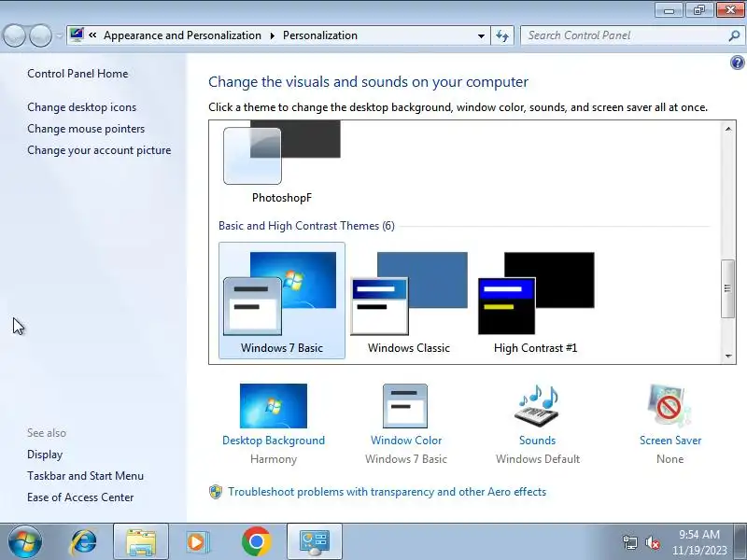Click Appearance and Personalization in the breadcrumb
Image resolution: width=747 pixels, height=560 pixels.
click(x=182, y=35)
